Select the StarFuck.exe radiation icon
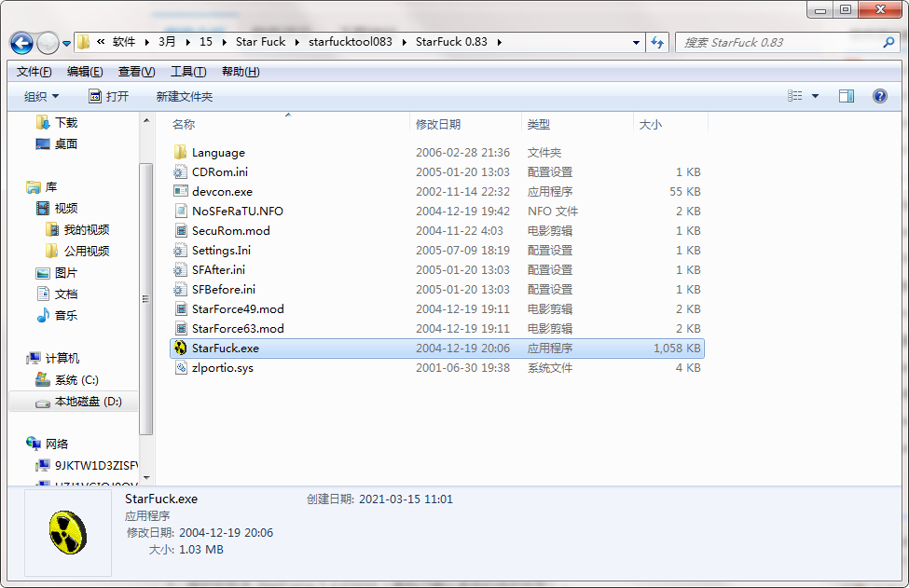Screen dimensions: 909x588 point(180,349)
